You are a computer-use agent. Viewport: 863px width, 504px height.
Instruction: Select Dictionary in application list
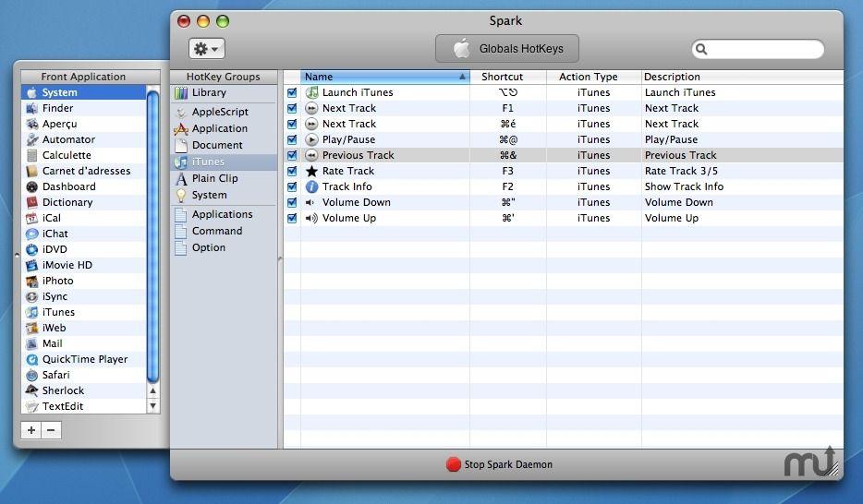point(84,202)
